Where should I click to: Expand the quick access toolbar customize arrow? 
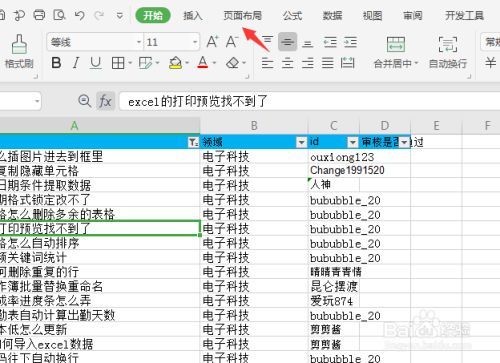click(x=120, y=16)
